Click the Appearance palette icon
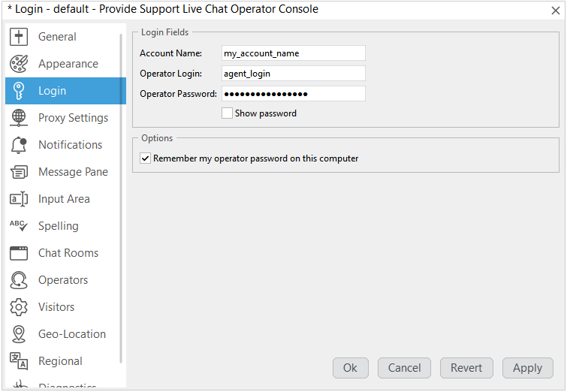 click(19, 64)
